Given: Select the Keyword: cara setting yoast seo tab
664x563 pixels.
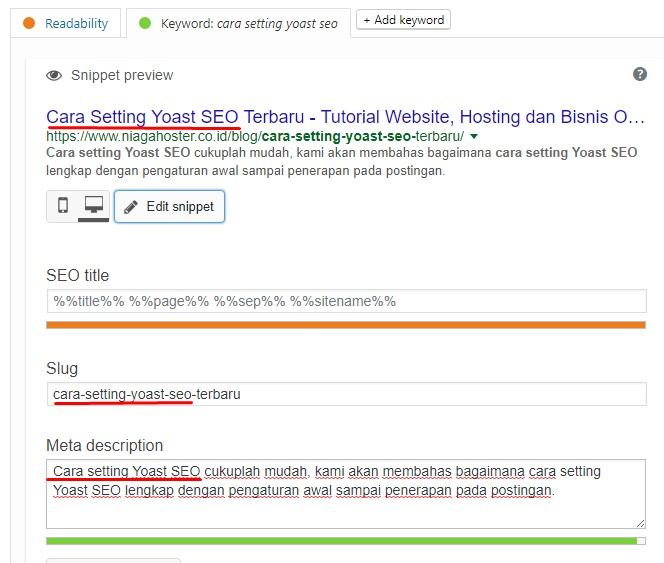Looking at the screenshot, I should [238, 23].
